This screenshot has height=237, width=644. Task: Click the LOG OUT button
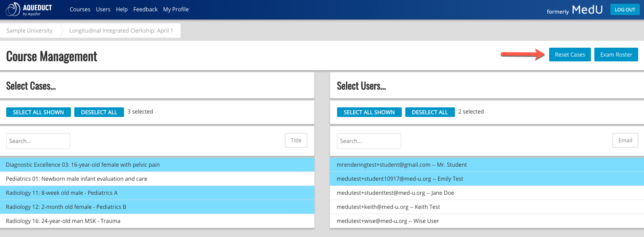coord(625,10)
